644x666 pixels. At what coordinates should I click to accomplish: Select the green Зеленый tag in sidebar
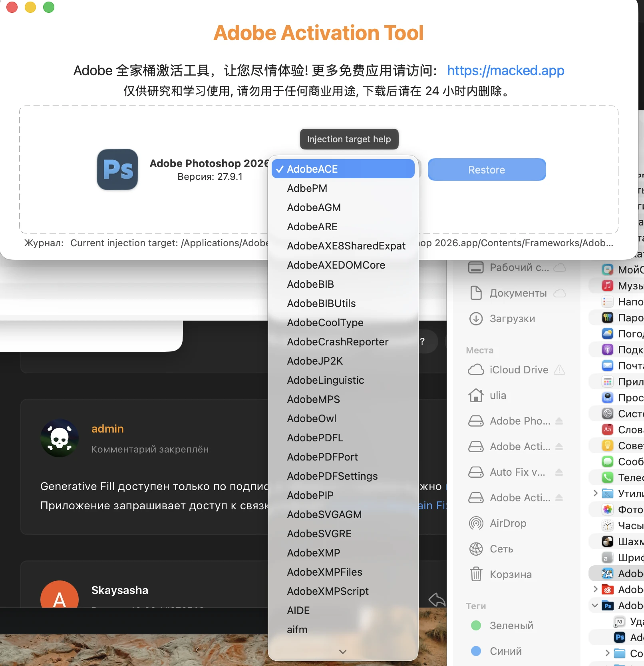tap(502, 626)
